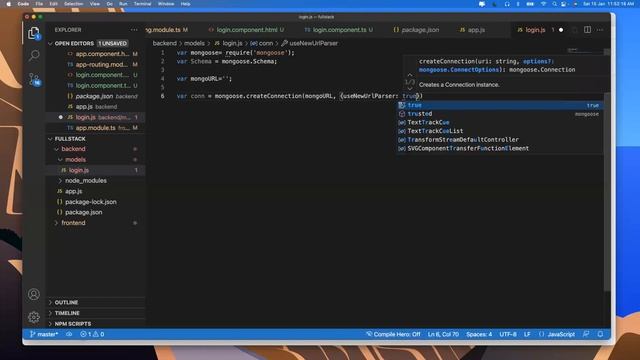Select app.module.ts in open editors
The image size is (640, 360).
click(x=96, y=128)
